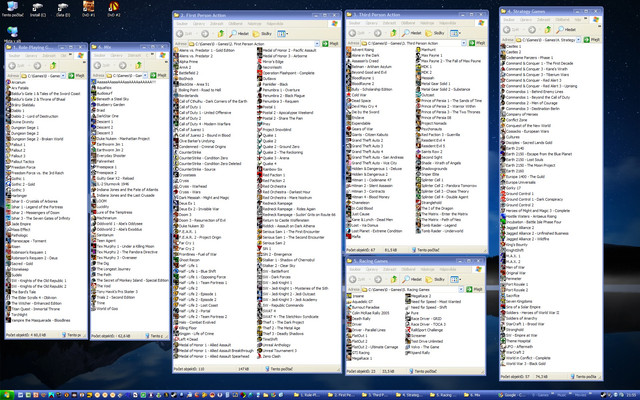Screen dimensions: 640x400
Task: Open Nápověda menu in Third Person Action window
Action: pyautogui.click(x=448, y=23)
